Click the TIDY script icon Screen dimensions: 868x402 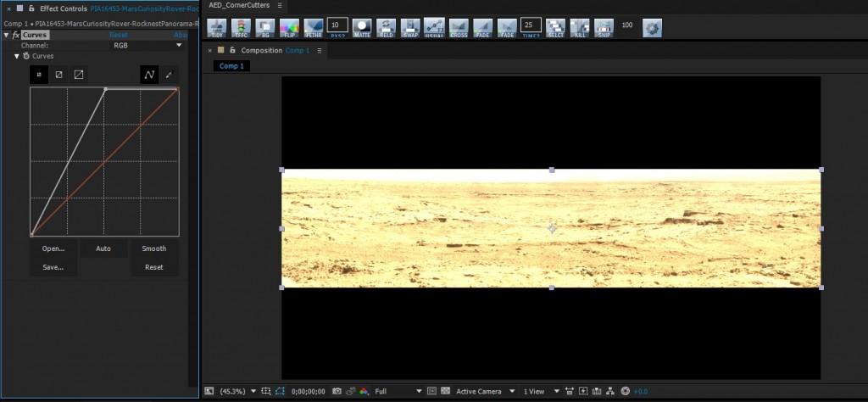[216, 27]
